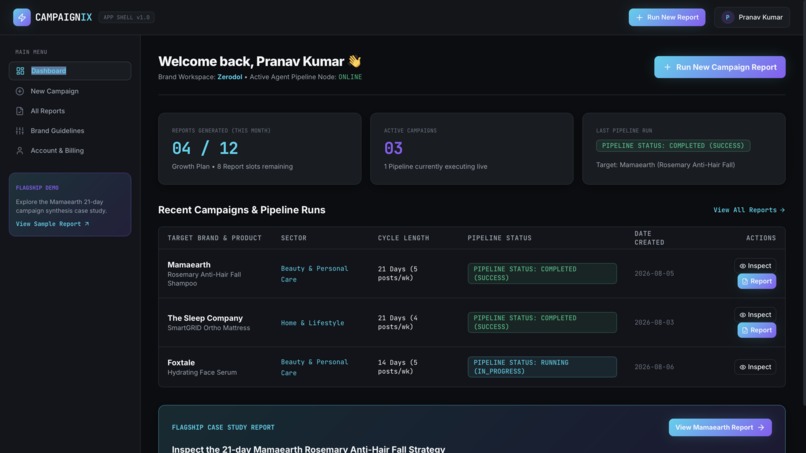Go to All Reports in sidebar

70,111
